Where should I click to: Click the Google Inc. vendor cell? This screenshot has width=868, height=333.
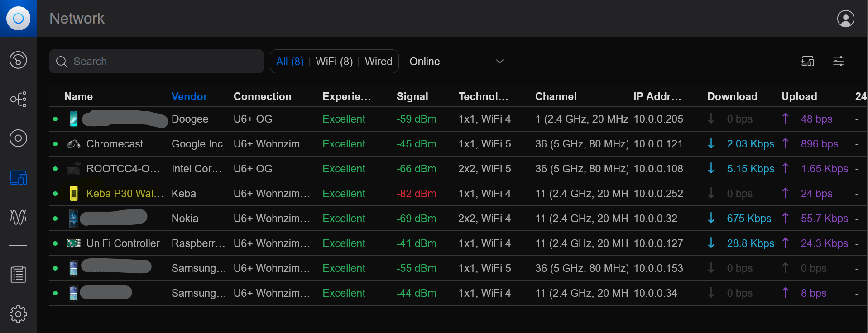click(x=198, y=144)
